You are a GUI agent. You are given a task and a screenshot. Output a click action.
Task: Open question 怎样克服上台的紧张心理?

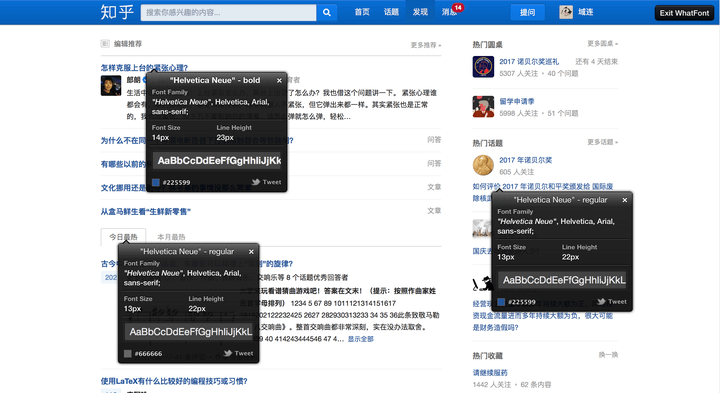pos(144,67)
